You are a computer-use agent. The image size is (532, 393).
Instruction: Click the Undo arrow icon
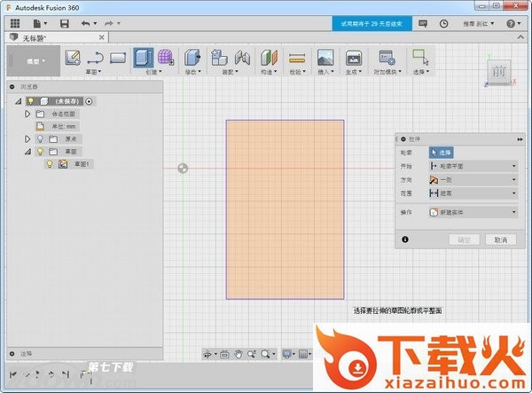pyautogui.click(x=84, y=23)
